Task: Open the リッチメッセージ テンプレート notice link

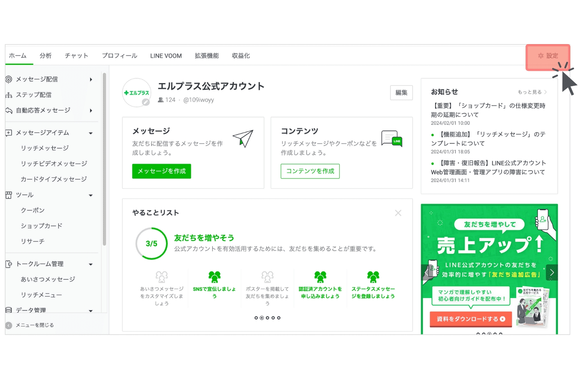Action: (x=488, y=139)
